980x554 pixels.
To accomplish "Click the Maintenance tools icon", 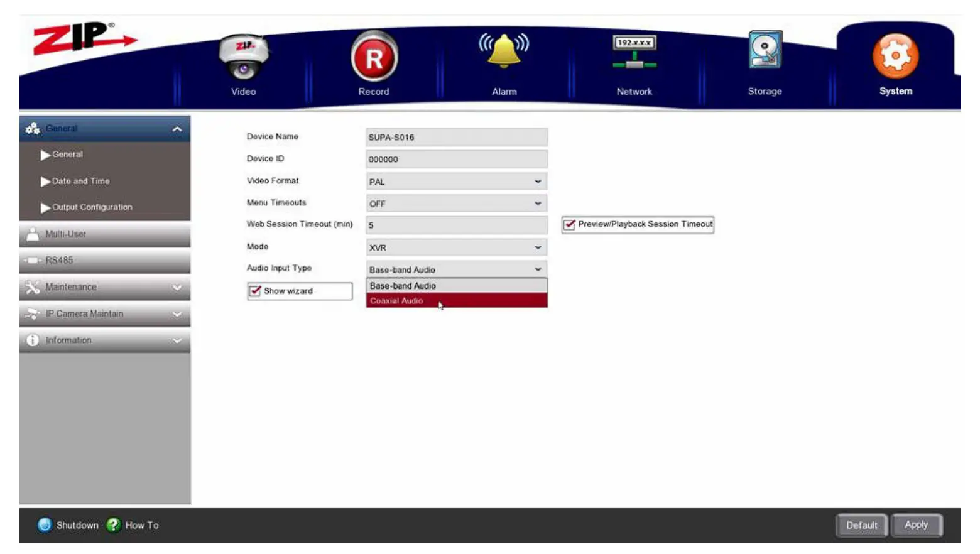I will (x=33, y=287).
